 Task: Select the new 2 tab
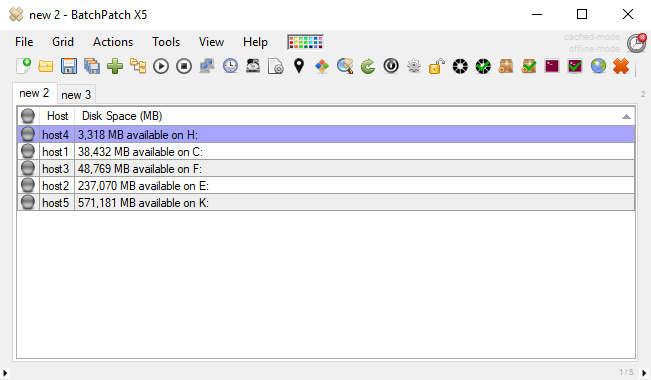[34, 93]
